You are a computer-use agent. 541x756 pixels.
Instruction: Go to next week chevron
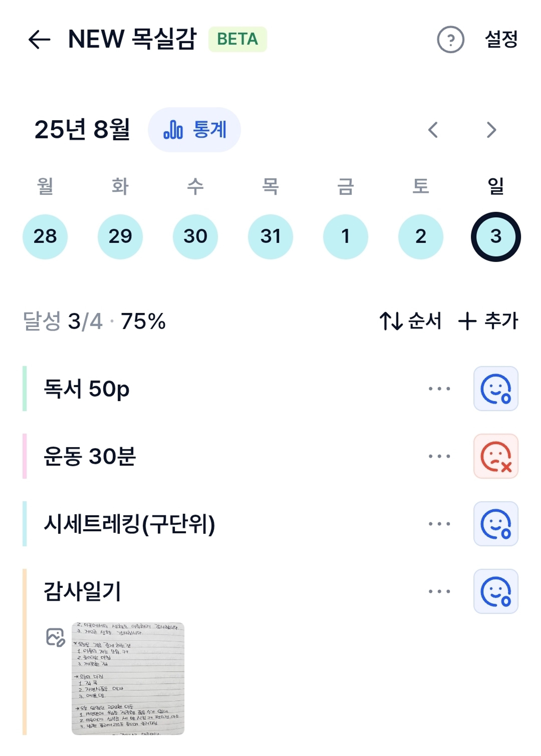pos(491,130)
